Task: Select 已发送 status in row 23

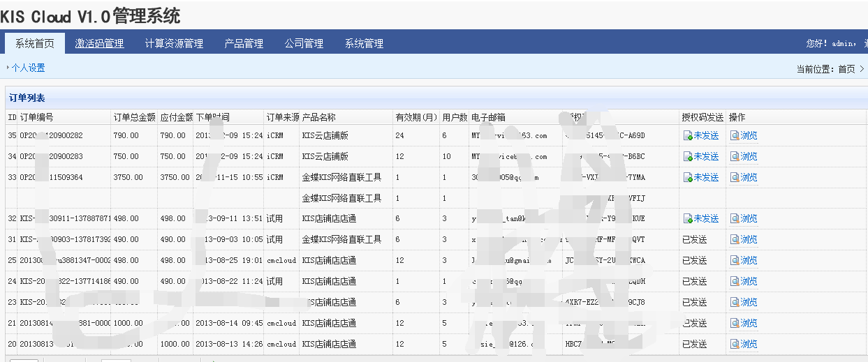Action: [x=694, y=303]
